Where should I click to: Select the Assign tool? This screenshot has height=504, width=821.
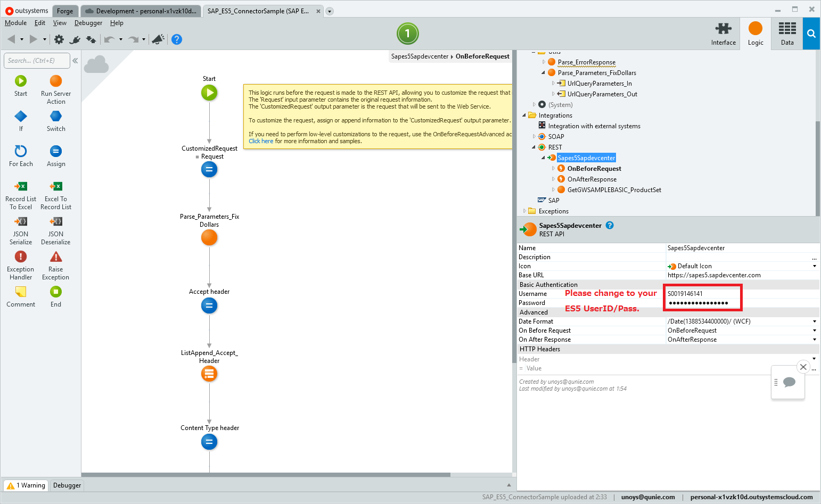[55, 156]
